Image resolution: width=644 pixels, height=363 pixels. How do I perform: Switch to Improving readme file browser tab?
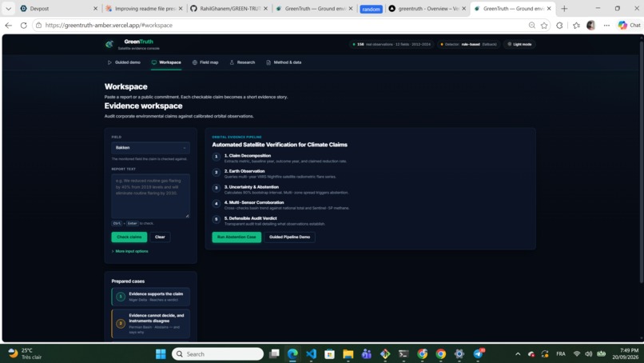click(144, 9)
